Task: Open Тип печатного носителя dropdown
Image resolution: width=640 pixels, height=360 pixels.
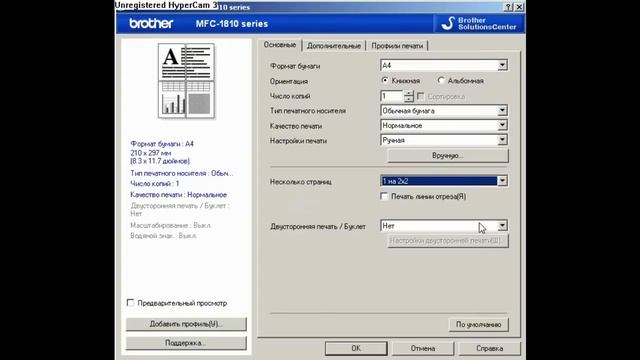Action: (444, 111)
